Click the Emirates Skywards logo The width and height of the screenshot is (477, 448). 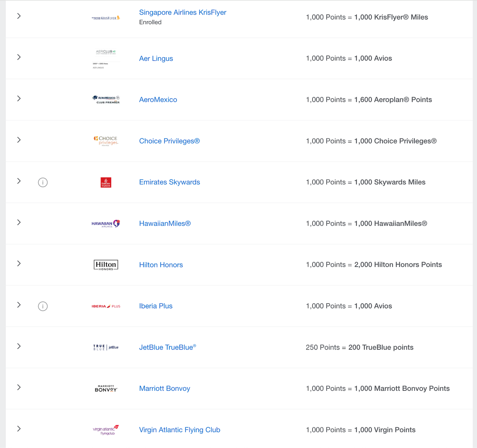[106, 182]
